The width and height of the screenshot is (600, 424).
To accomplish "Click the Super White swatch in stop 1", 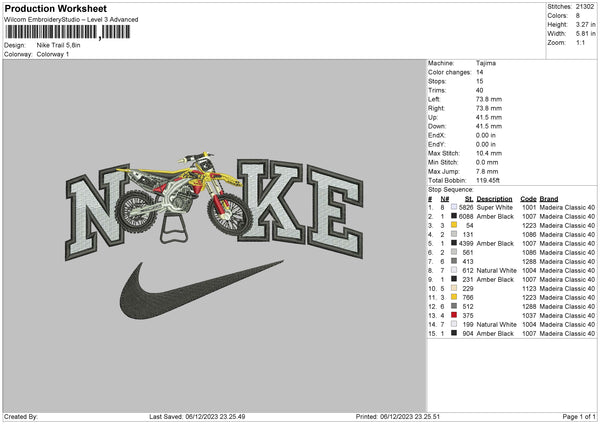I will tap(454, 207).
